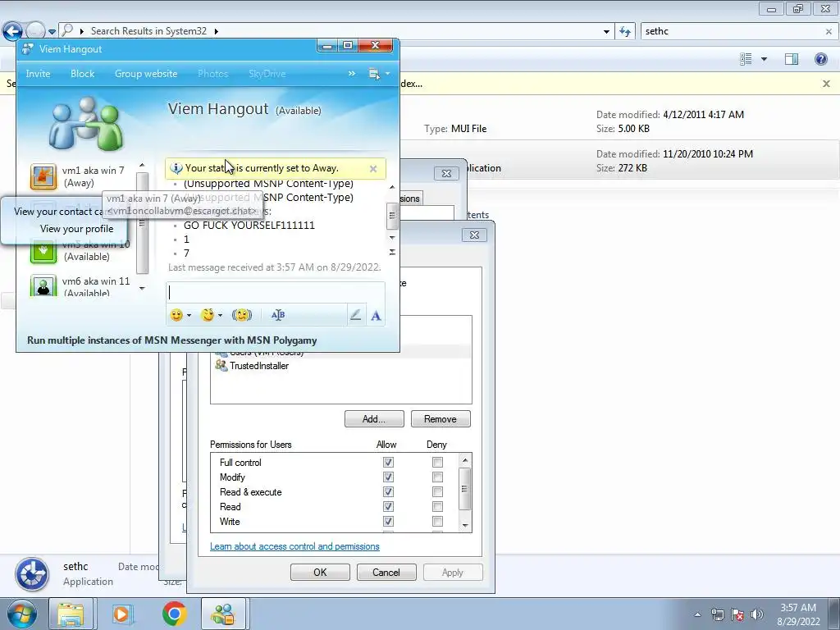
Task: Open the wink picker in Messenger
Action: tap(208, 315)
